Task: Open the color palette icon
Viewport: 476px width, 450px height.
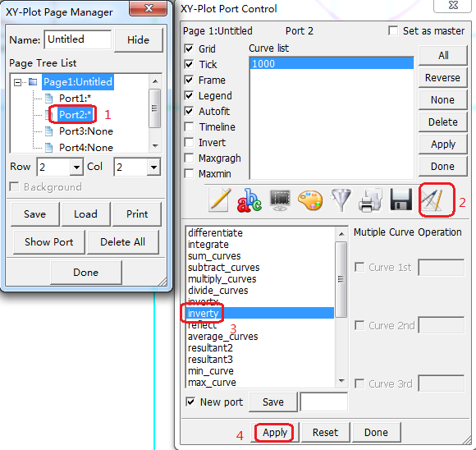Action: (x=310, y=200)
